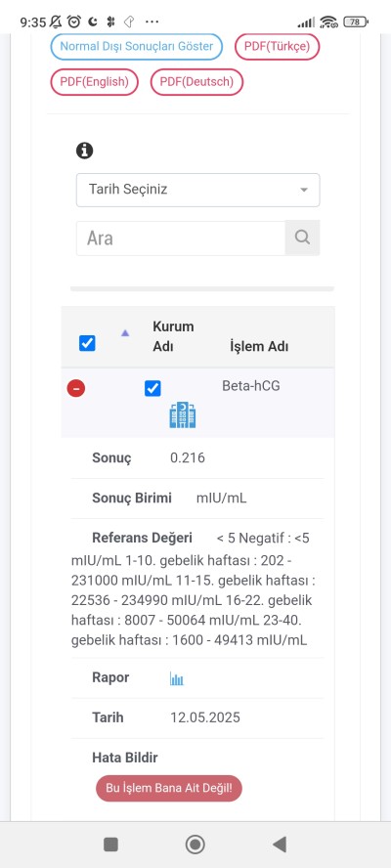Viewport: 391px width, 868px height.
Task: Collapse the Beta-hCG row with red minus
Action: pyautogui.click(x=76, y=389)
